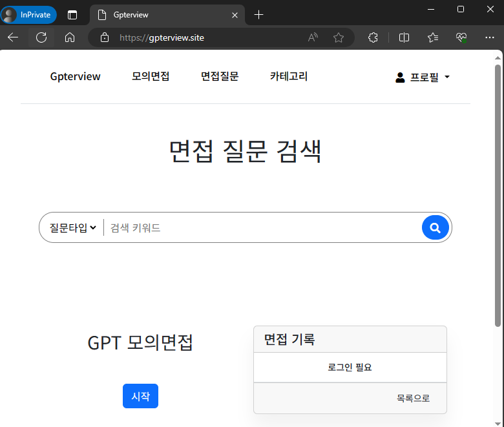Click the 로그인 필요 text
The image size is (504, 427).
[x=350, y=367]
